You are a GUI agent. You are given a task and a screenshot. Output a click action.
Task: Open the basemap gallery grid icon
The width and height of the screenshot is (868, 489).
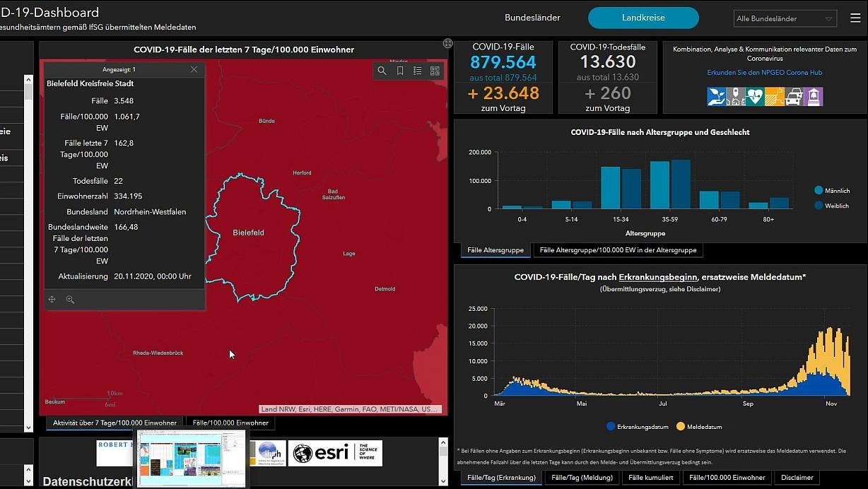pyautogui.click(x=435, y=71)
